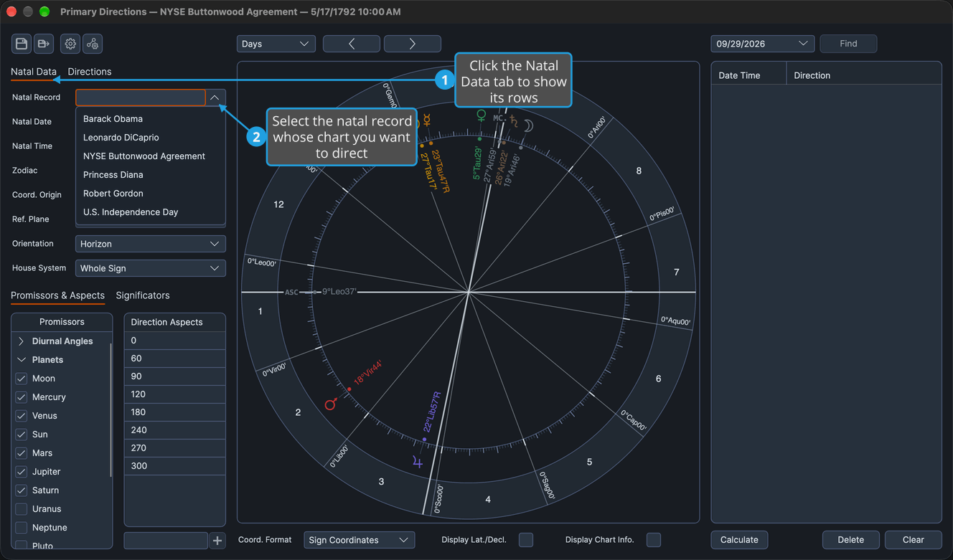Open the House System Whole Sign dropdown

(151, 268)
